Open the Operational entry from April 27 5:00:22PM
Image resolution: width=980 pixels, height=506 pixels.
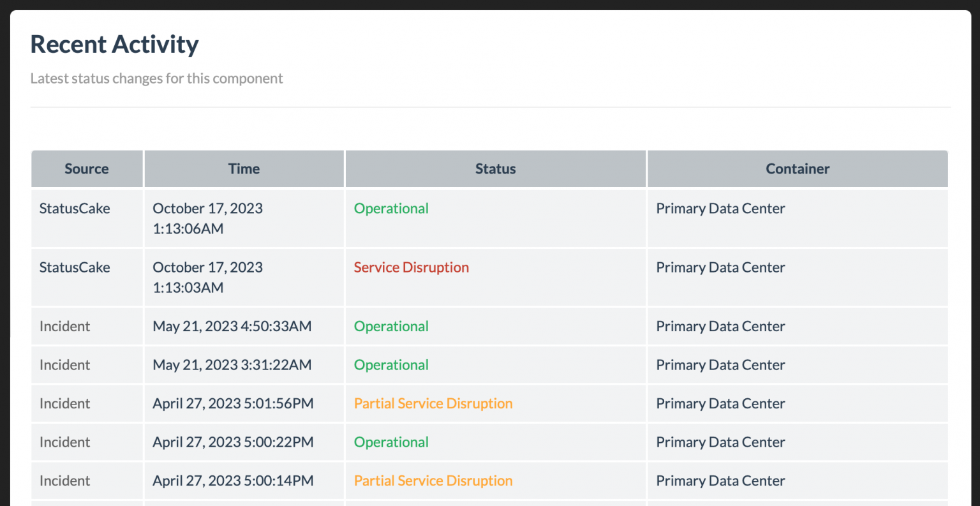coord(391,442)
